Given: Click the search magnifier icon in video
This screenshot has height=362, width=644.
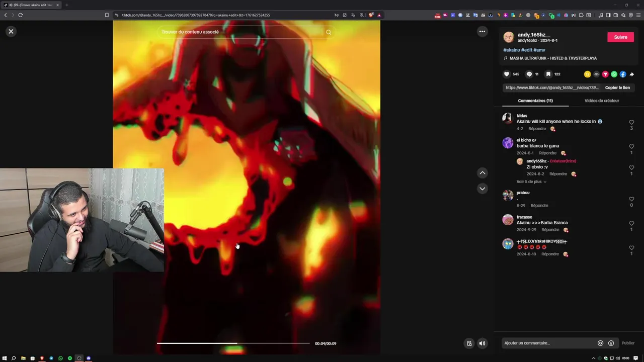Looking at the screenshot, I should point(329,32).
